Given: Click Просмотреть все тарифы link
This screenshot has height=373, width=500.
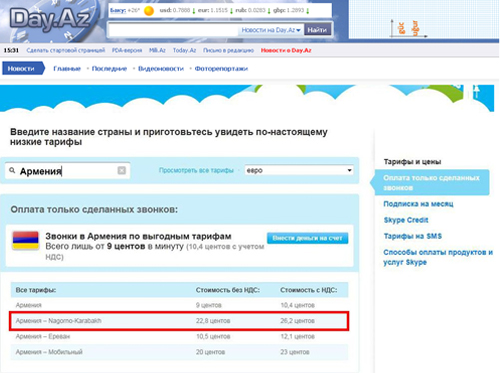Looking at the screenshot, I should coord(196,170).
